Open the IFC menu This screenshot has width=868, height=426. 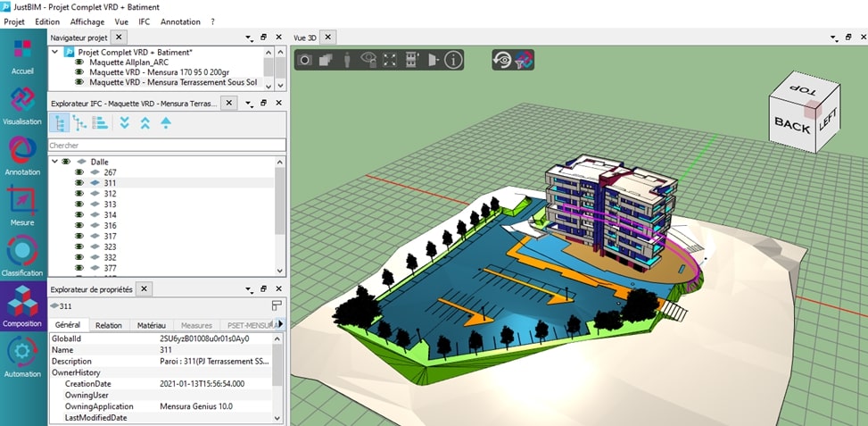(144, 21)
